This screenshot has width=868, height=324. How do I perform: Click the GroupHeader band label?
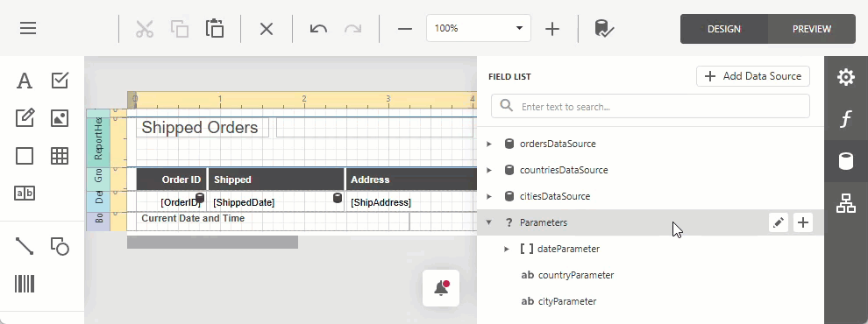[98, 180]
